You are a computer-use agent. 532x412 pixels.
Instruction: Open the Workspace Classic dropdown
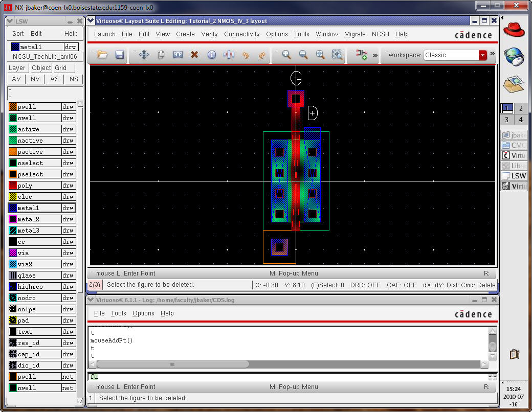[482, 55]
